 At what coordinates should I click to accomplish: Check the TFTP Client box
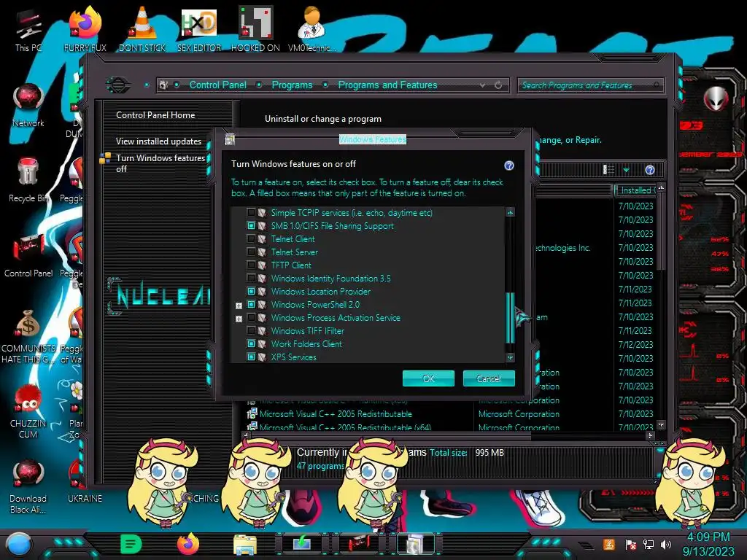(251, 265)
